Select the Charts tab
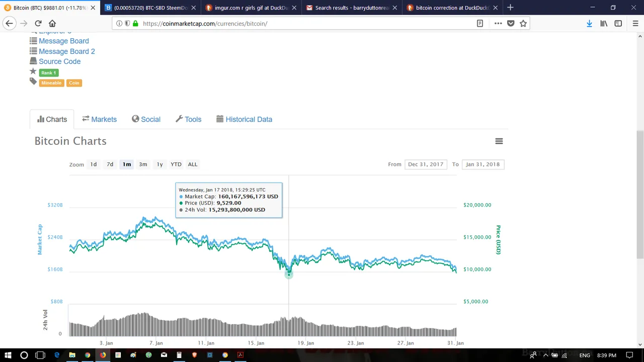 52,119
